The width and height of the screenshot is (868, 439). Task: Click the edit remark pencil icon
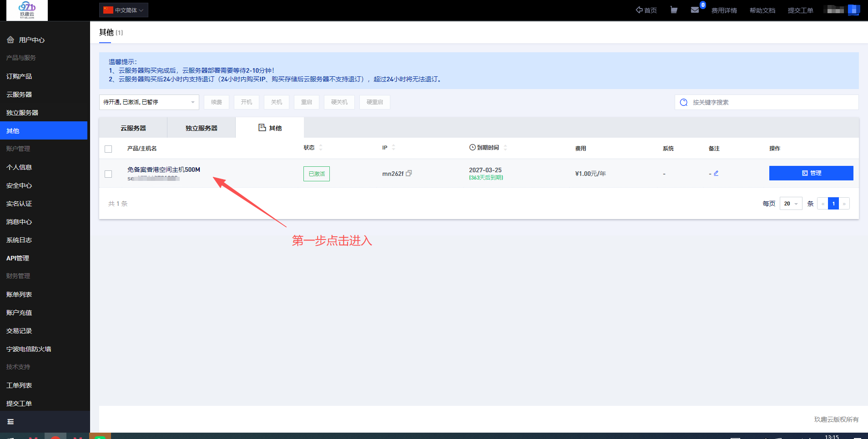tap(716, 173)
